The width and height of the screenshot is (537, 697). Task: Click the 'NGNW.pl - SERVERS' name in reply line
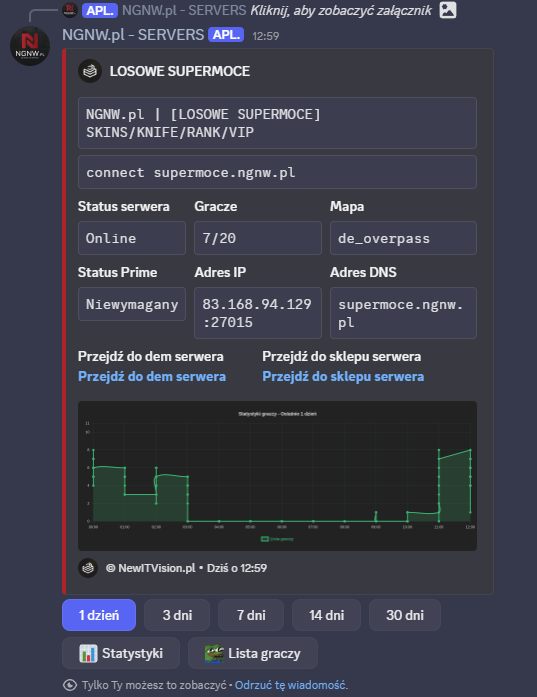[x=184, y=10]
